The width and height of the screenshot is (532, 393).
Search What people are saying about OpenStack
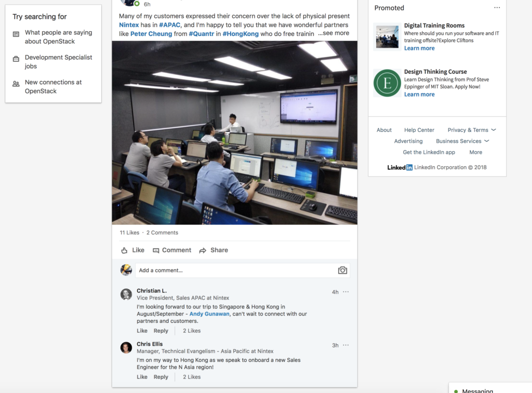[58, 37]
